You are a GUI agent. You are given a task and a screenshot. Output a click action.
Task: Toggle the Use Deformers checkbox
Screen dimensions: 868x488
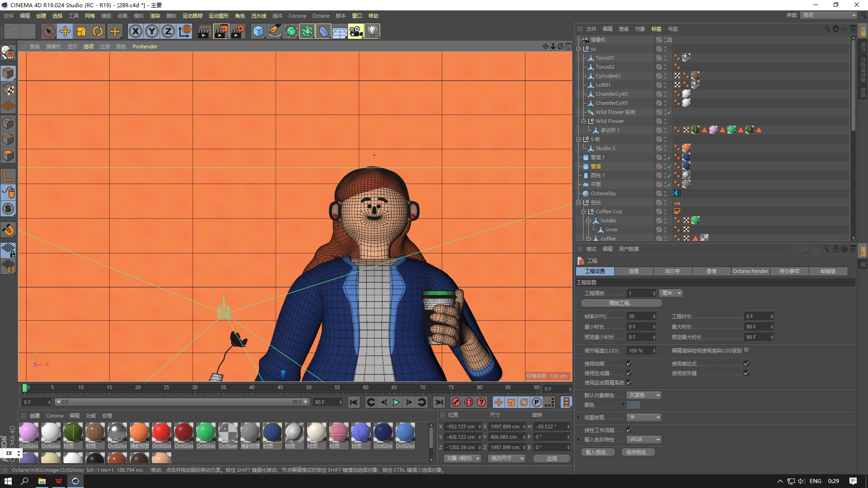746,373
